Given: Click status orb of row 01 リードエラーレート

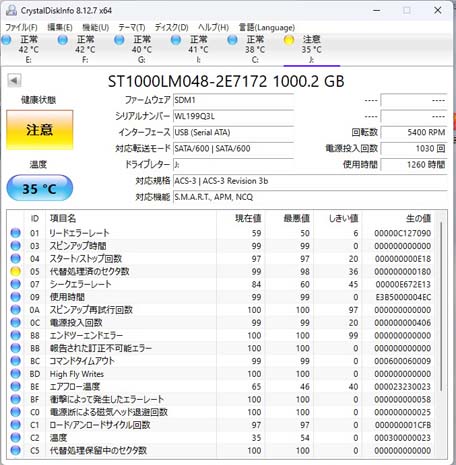Looking at the screenshot, I should [15, 233].
